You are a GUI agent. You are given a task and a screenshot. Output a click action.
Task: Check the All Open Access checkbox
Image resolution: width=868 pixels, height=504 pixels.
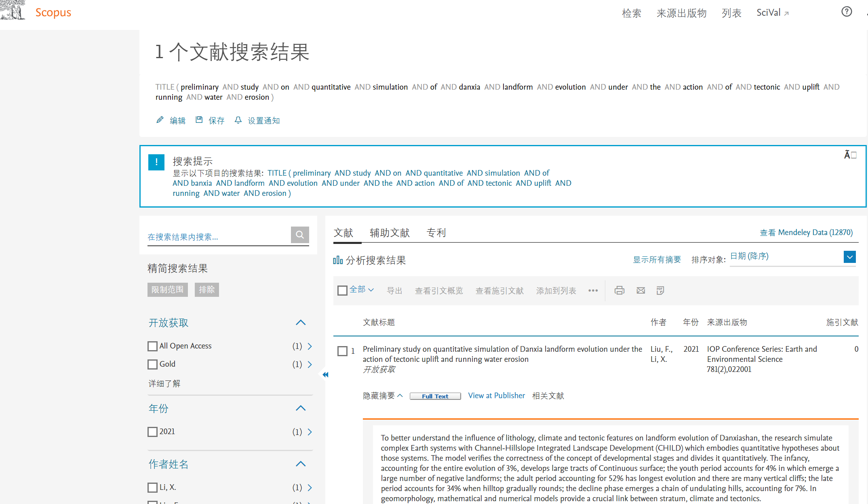click(152, 346)
